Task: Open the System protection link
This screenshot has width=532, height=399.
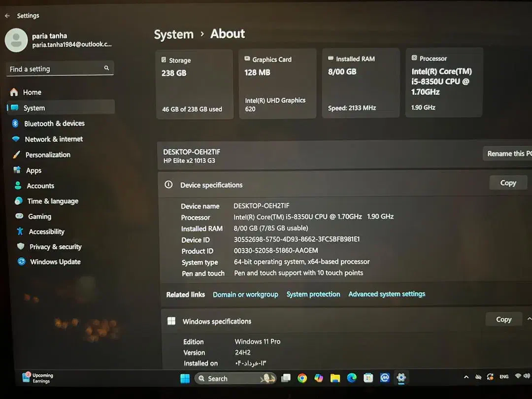Action: click(313, 294)
